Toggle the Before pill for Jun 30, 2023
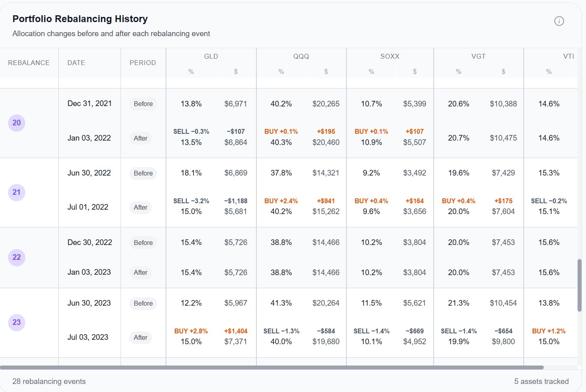Image resolution: width=586 pixels, height=392 pixels. click(143, 303)
